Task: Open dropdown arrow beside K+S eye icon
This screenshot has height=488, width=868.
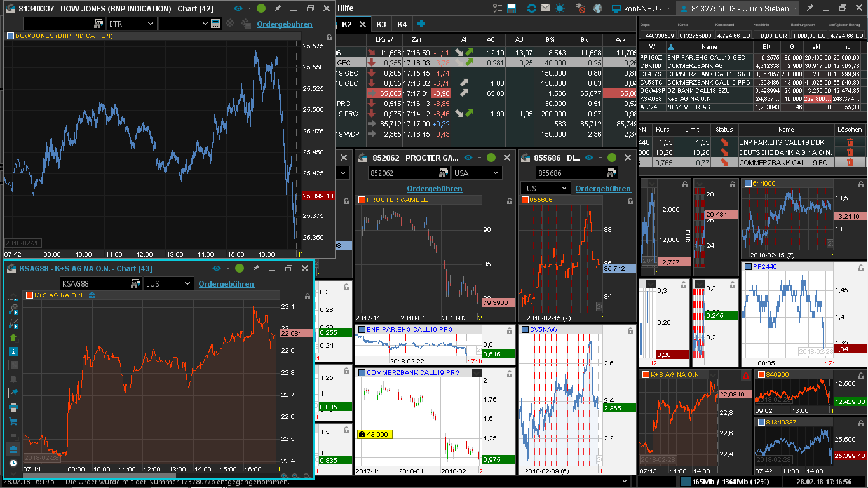Action: (x=227, y=269)
